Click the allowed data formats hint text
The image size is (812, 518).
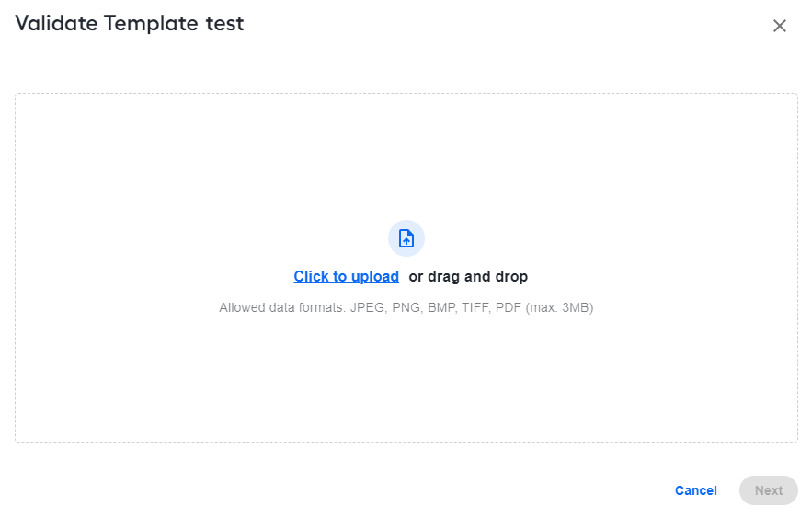tap(406, 307)
